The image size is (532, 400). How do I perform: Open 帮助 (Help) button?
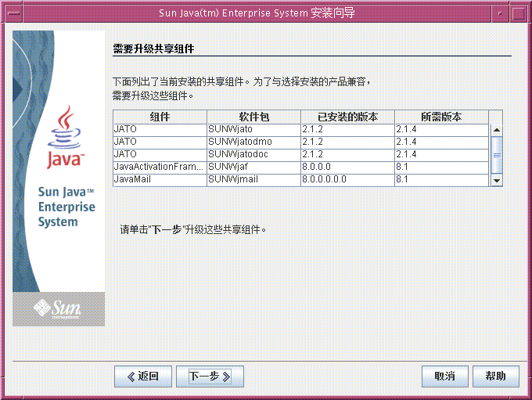tap(496, 377)
